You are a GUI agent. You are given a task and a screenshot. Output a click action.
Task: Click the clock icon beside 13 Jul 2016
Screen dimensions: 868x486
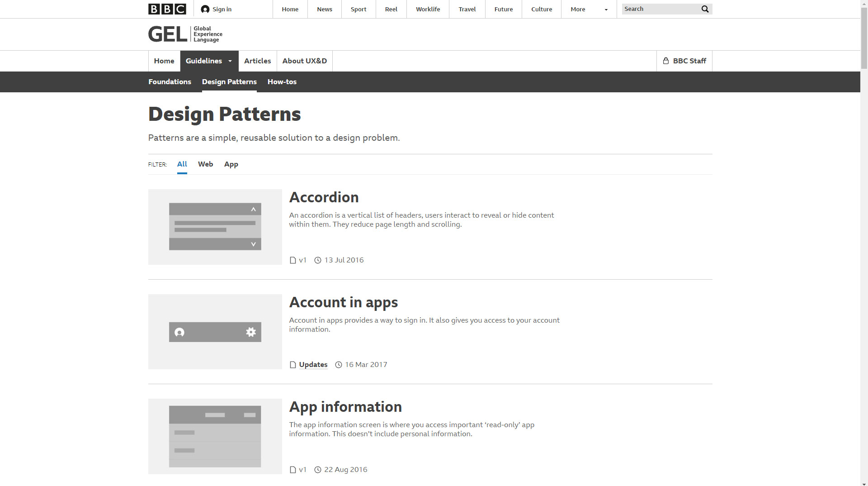[x=318, y=260]
